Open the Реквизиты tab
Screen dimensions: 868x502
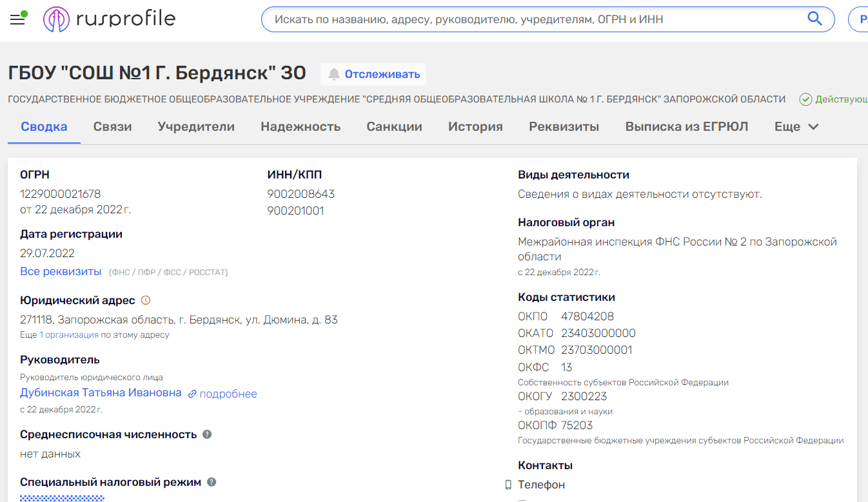click(x=564, y=127)
